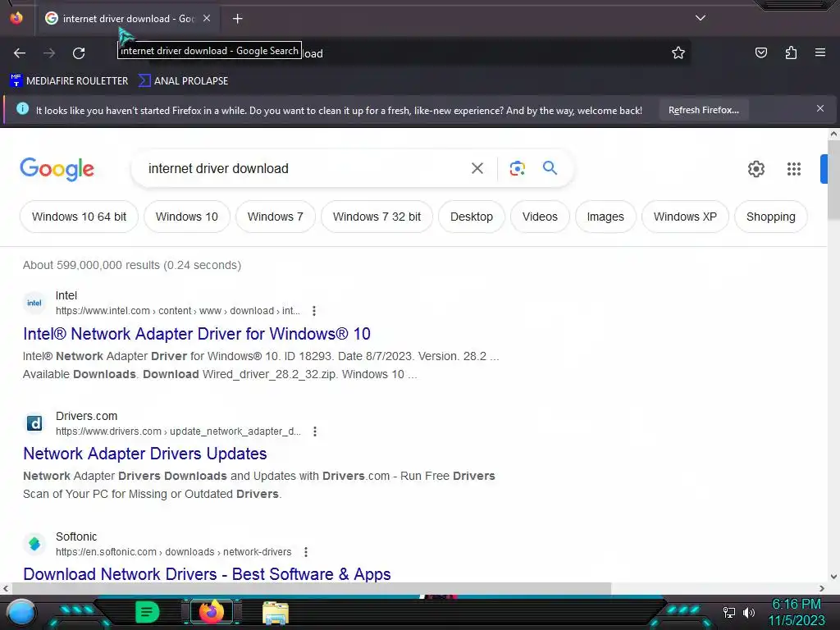840x630 pixels.
Task: Open more options for the Intel result
Action: (314, 311)
